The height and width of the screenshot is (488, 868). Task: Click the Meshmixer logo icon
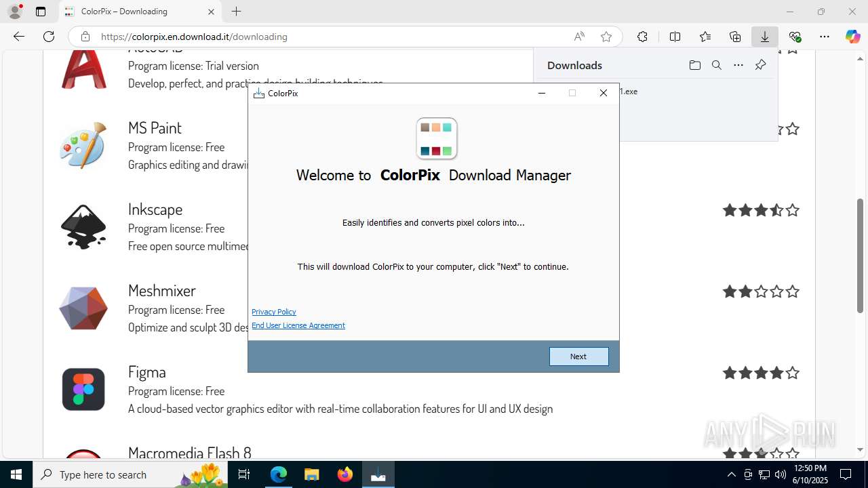pos(83,308)
